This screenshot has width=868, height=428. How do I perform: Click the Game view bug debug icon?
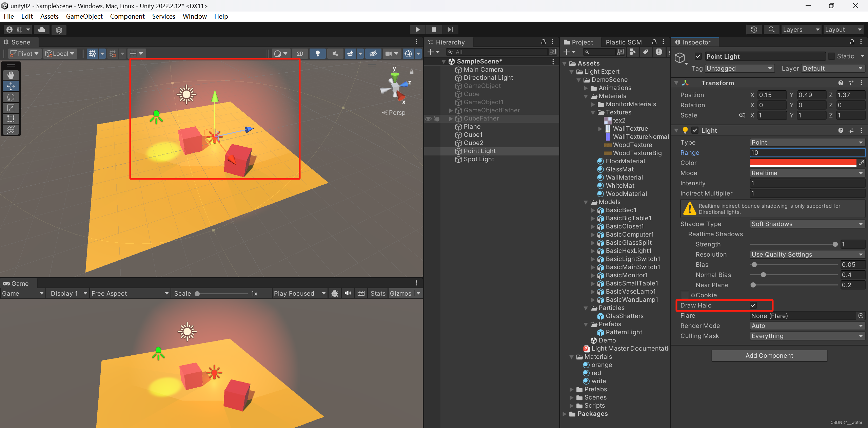(x=335, y=293)
